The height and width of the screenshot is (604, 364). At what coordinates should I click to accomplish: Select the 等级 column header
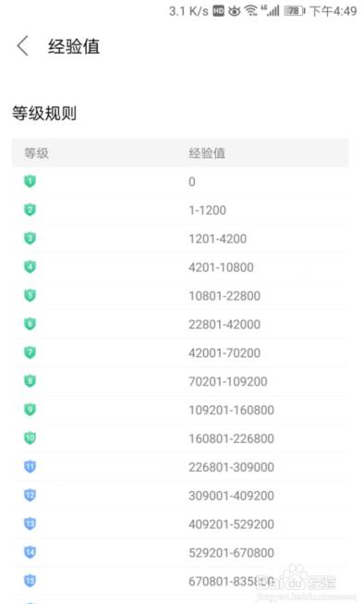tap(36, 153)
